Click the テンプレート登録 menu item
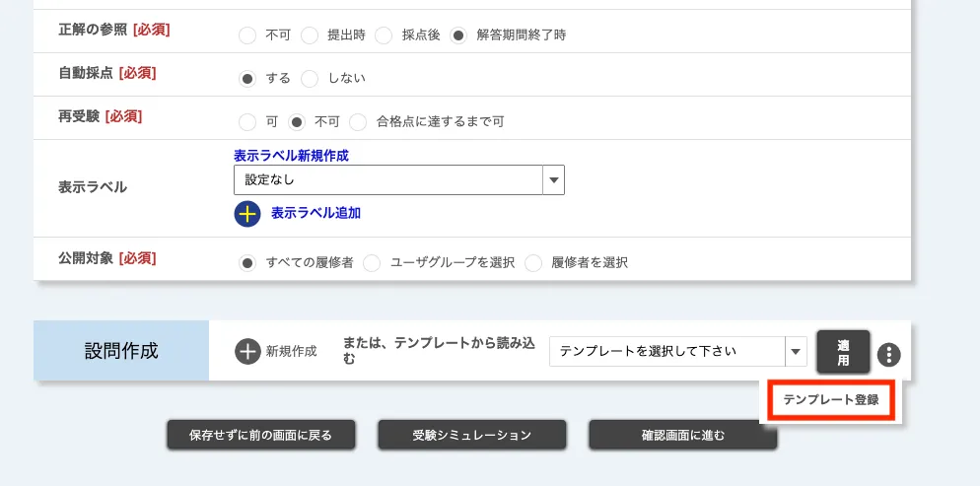Screen dimensions: 980x486 830,400
